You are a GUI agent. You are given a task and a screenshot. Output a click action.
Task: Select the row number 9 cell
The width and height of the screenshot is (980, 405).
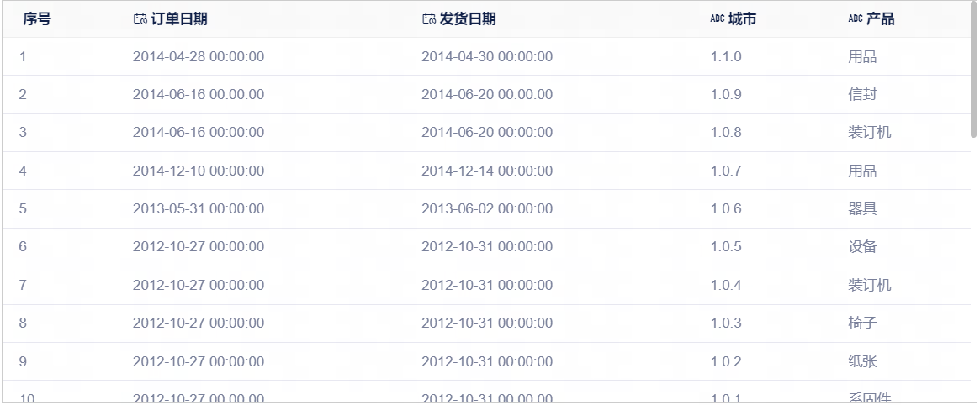point(23,362)
